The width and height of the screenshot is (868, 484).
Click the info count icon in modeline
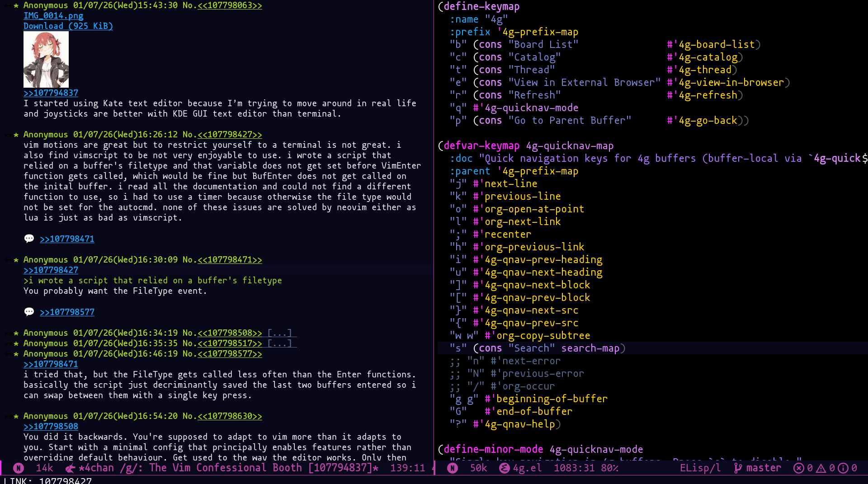tap(843, 468)
